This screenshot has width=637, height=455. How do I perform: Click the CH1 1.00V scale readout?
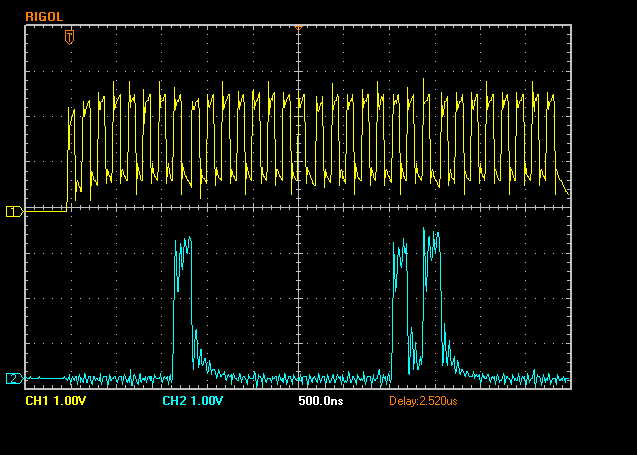tap(56, 401)
